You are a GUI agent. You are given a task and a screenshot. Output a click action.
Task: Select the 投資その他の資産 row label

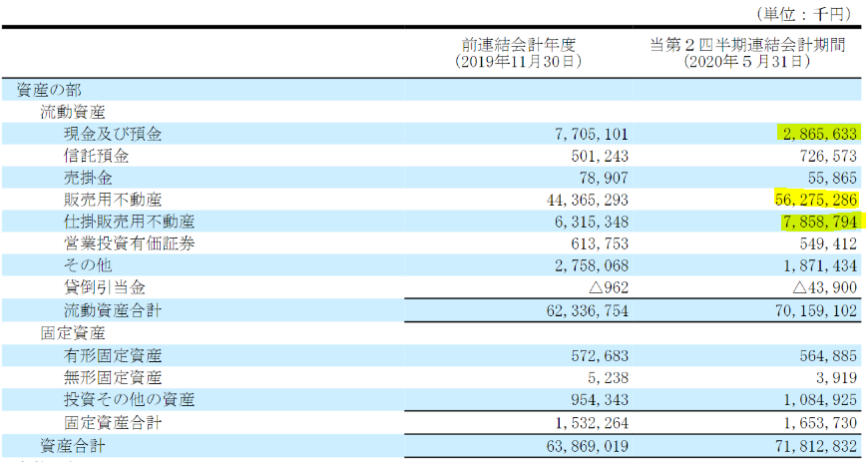coord(129,400)
